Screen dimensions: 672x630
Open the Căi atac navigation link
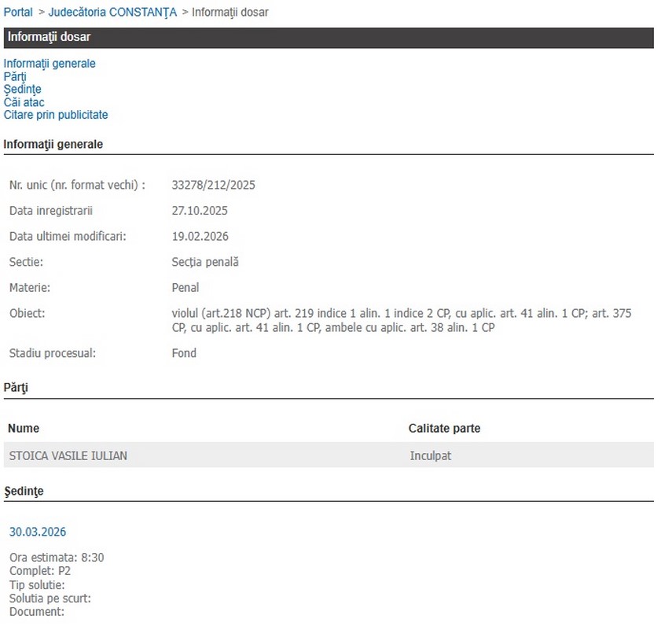coord(24,102)
